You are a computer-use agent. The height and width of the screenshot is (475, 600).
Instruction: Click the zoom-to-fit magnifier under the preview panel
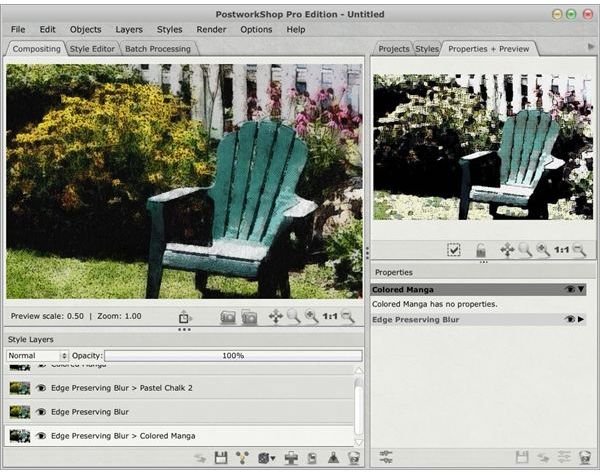click(x=525, y=250)
